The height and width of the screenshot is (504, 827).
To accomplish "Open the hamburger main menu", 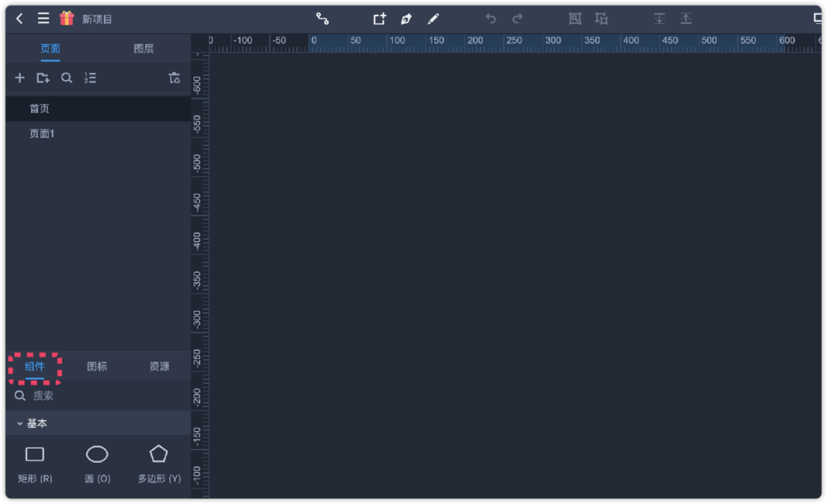I will point(43,19).
